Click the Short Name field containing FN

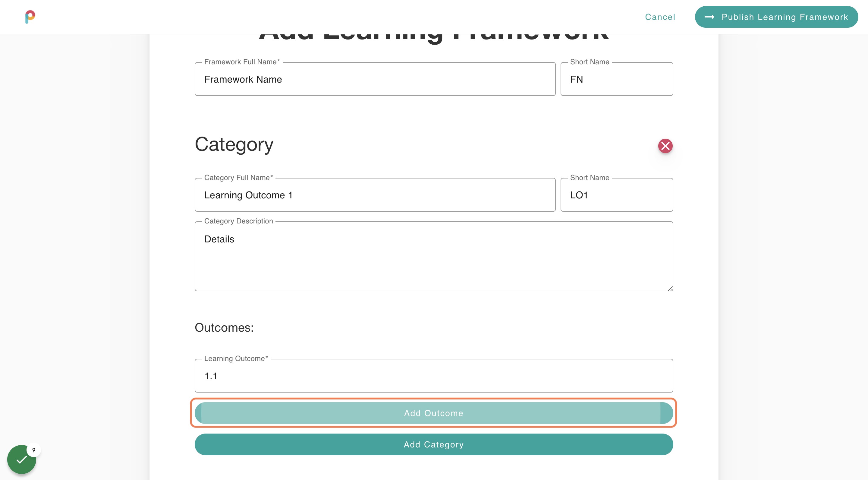tap(617, 79)
